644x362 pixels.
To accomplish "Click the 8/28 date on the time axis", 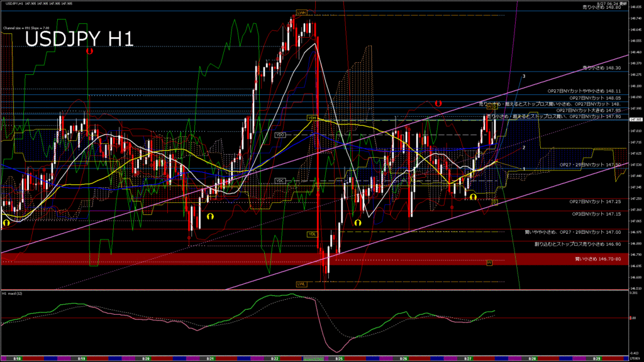I will click(x=533, y=358).
